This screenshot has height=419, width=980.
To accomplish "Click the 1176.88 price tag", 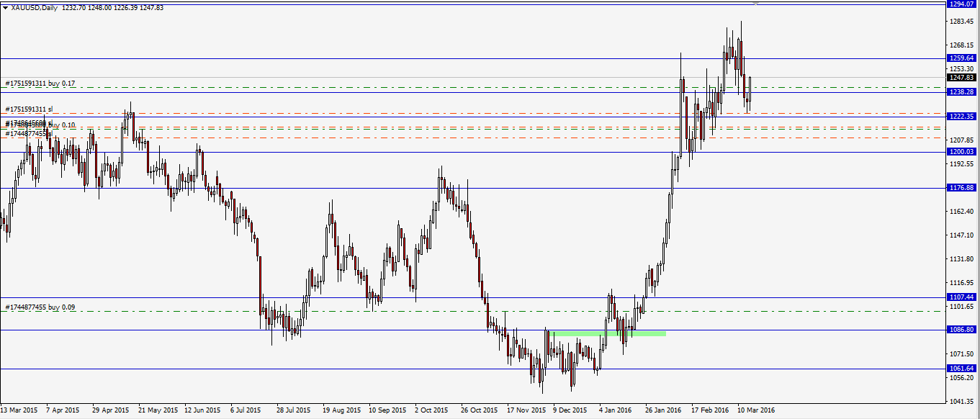I will (962, 188).
